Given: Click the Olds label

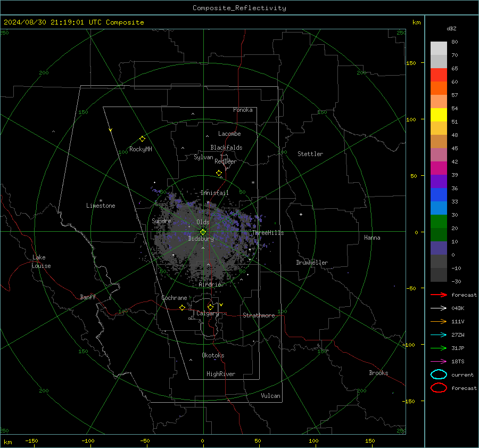Looking at the screenshot, I should pos(203,222).
